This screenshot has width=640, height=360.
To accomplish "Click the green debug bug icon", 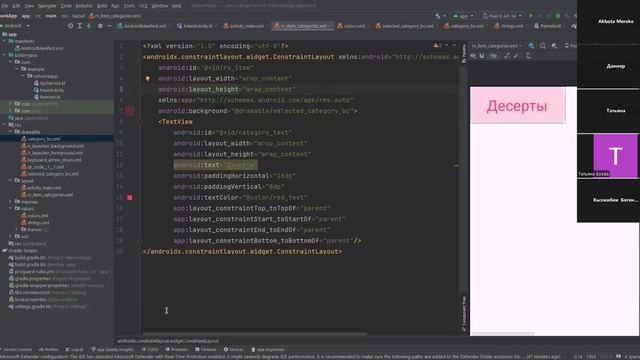I will 558,16.
